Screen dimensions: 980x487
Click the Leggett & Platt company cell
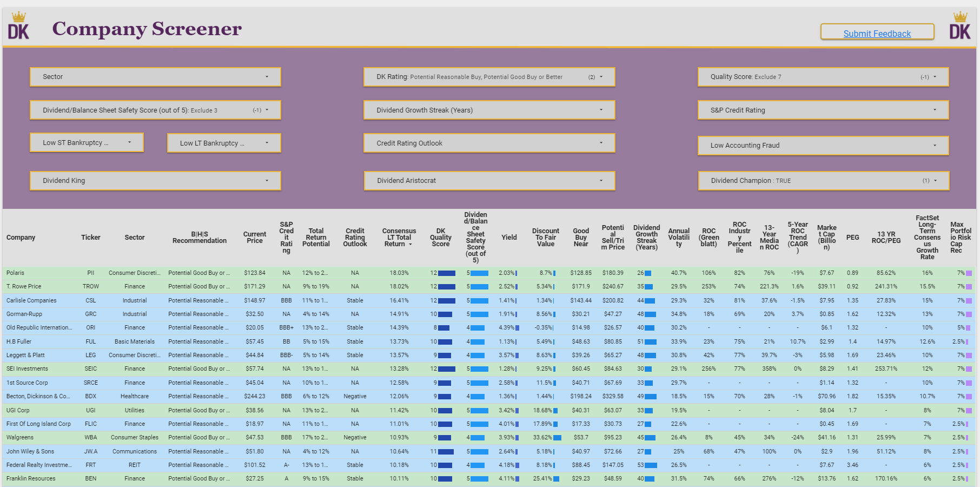coord(25,356)
